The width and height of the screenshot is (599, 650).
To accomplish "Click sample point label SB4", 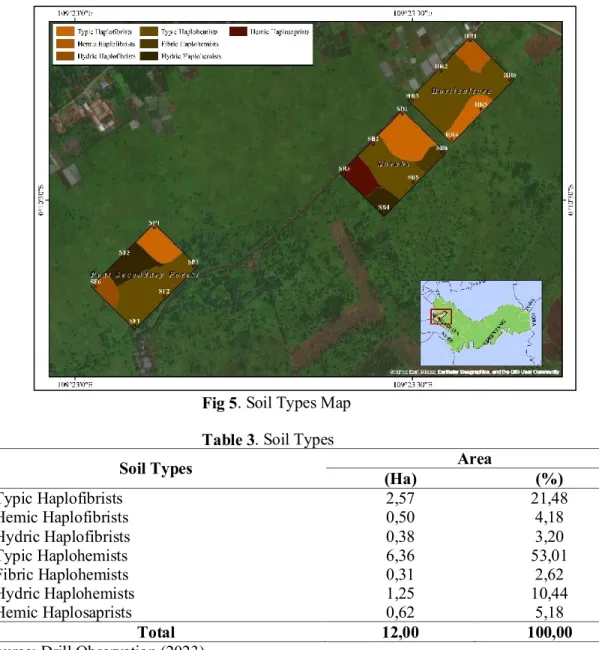I will pyautogui.click(x=384, y=207).
